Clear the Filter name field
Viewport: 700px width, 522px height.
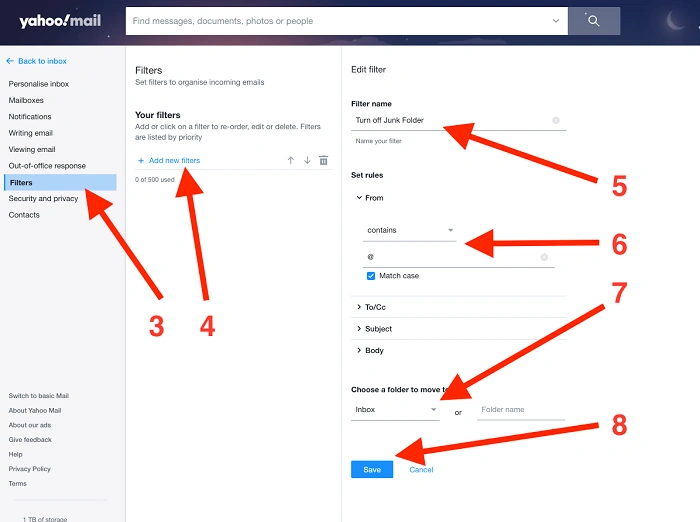point(556,120)
